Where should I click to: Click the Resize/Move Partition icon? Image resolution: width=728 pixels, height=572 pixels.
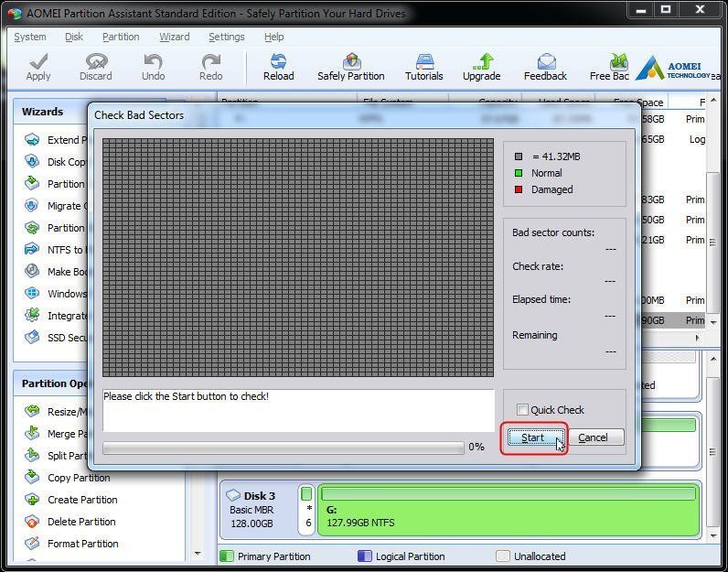(32, 411)
